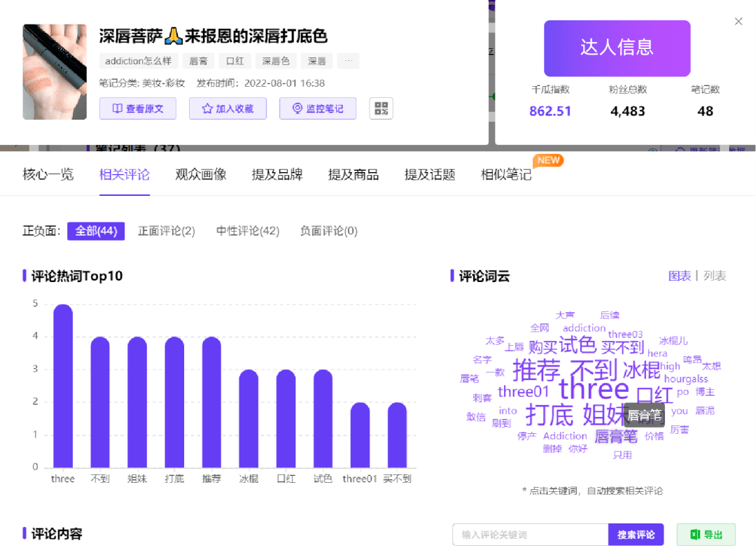
Task: Filter by 全部(44) comments
Action: (96, 231)
